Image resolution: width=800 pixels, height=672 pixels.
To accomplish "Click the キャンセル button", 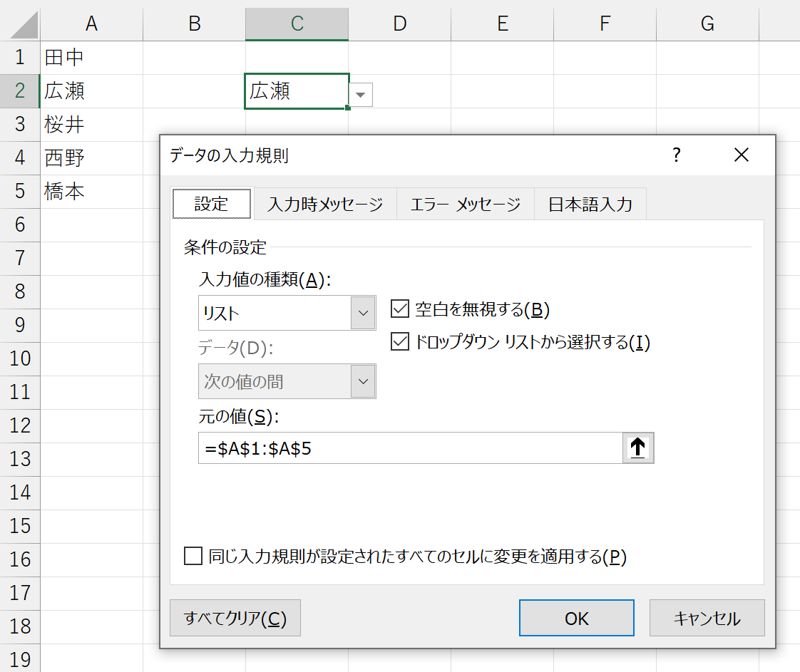I will coord(707,618).
